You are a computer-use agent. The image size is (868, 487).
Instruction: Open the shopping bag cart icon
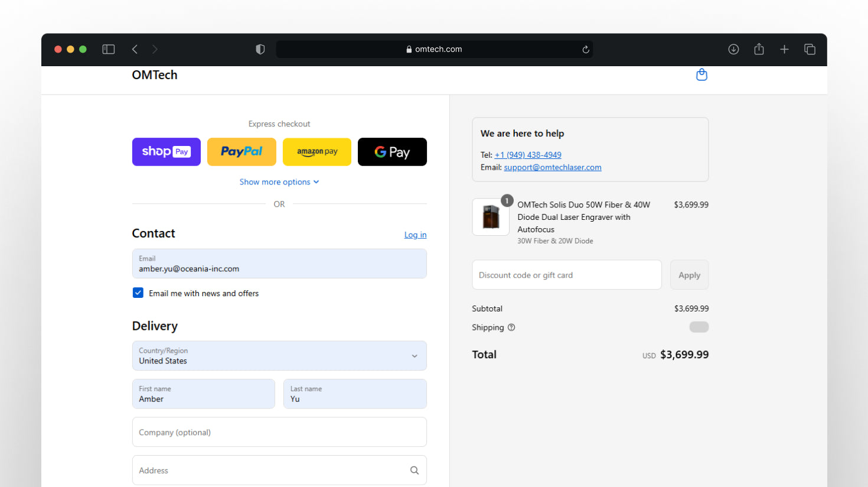pos(701,74)
